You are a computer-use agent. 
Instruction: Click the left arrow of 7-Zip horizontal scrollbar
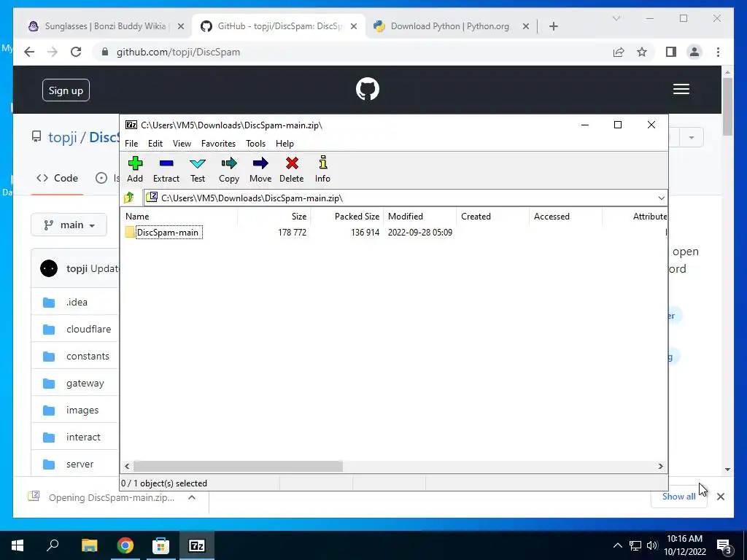tap(127, 466)
